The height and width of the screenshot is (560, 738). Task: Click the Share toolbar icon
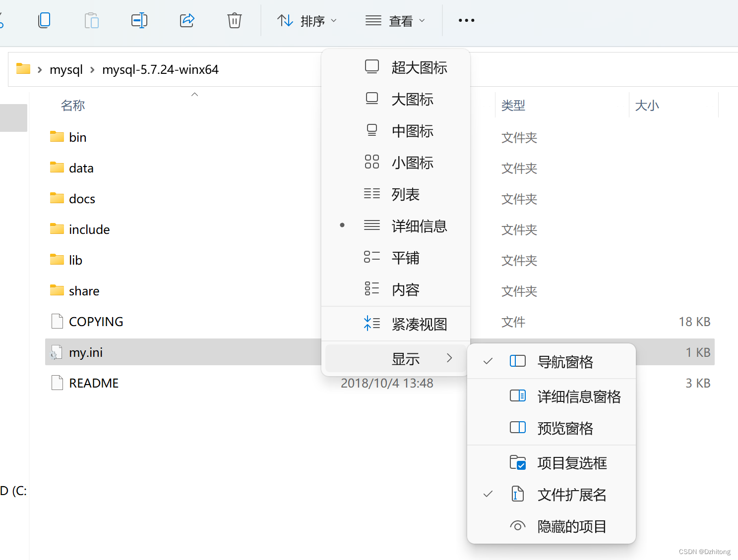pyautogui.click(x=187, y=20)
